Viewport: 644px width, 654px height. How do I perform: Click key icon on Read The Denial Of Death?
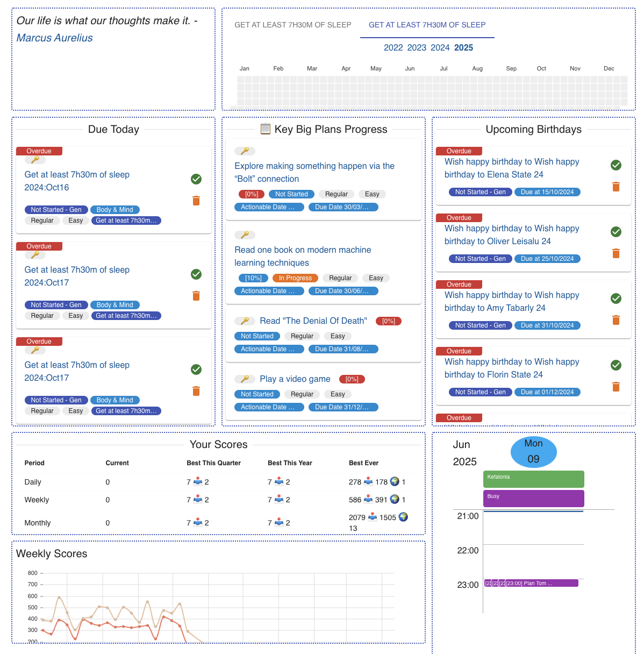245,321
